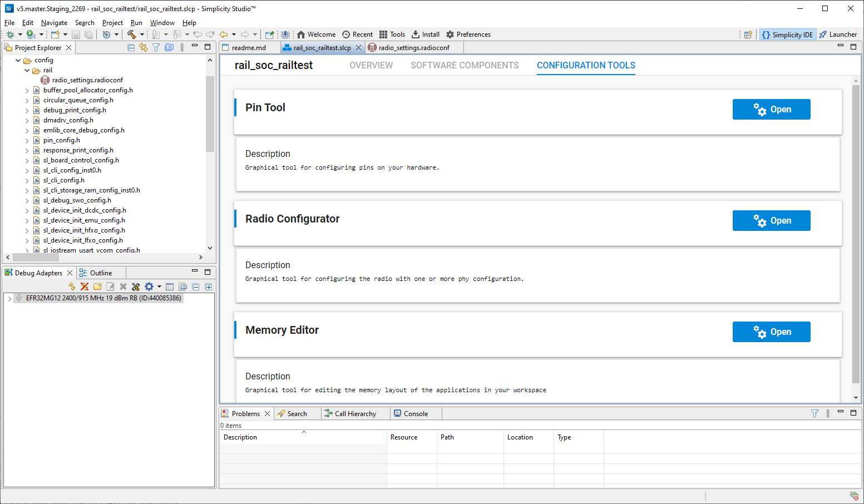The width and height of the screenshot is (864, 504).
Task: Expand the pin_config.h tree node
Action: [27, 140]
